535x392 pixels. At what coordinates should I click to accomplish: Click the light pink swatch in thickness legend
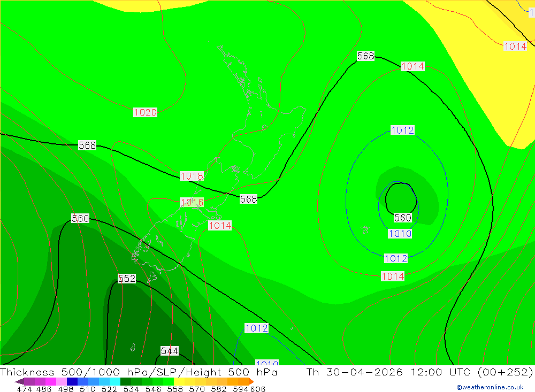(x=62, y=381)
